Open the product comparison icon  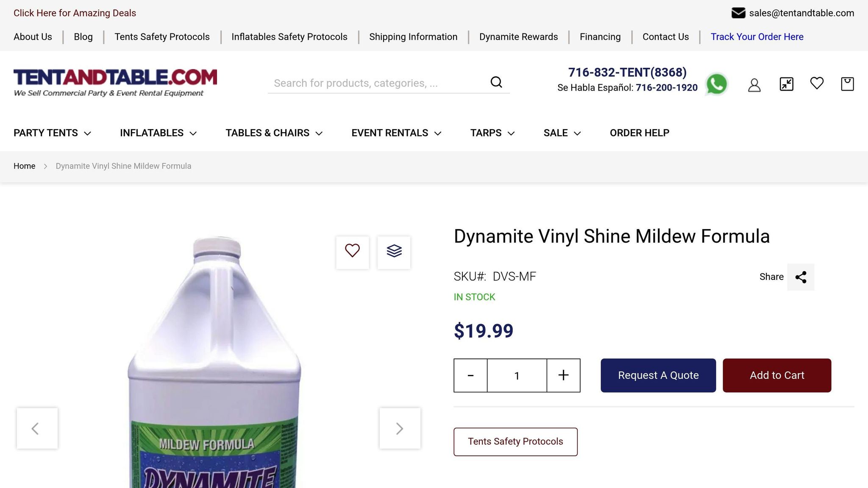(786, 84)
